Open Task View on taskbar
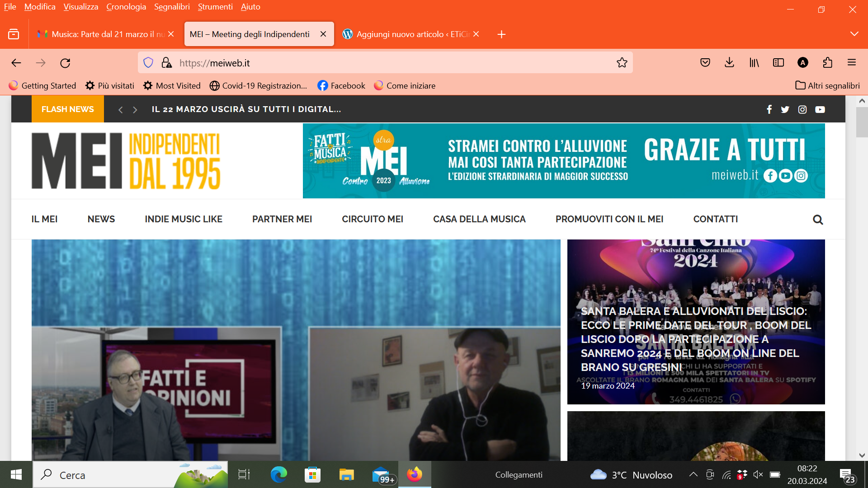868x488 pixels. click(244, 474)
